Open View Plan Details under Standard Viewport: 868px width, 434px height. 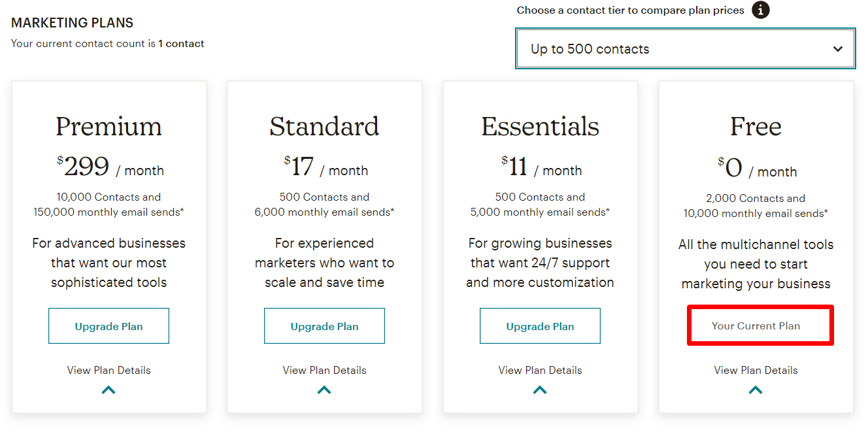click(324, 370)
